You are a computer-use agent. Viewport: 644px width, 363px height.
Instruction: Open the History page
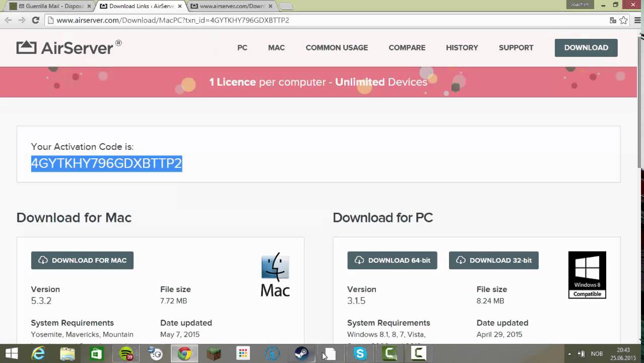click(462, 47)
